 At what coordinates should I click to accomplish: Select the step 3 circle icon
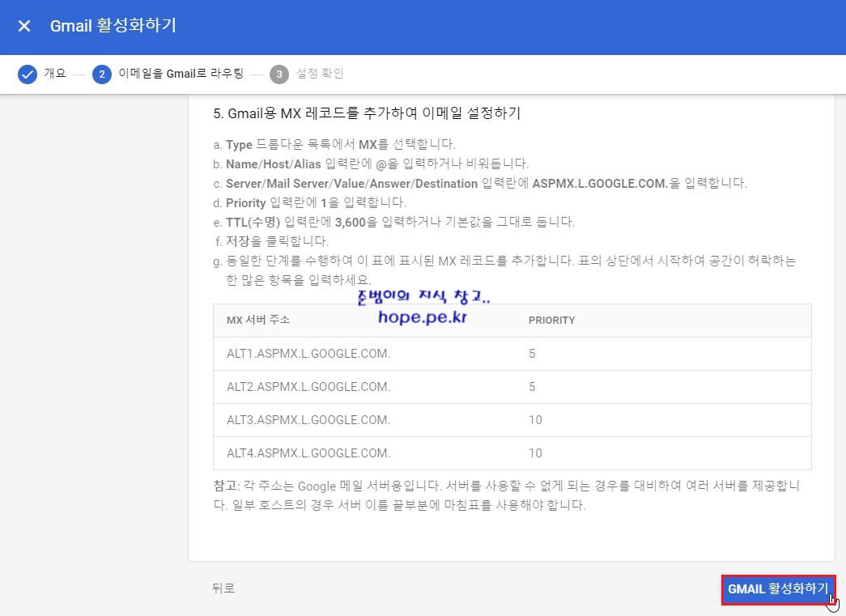[x=279, y=74]
